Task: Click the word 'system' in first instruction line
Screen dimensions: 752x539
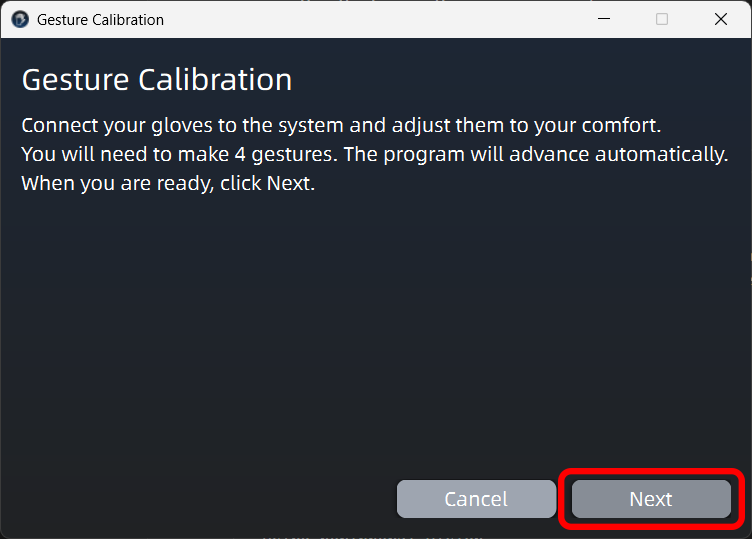Action: pos(311,127)
